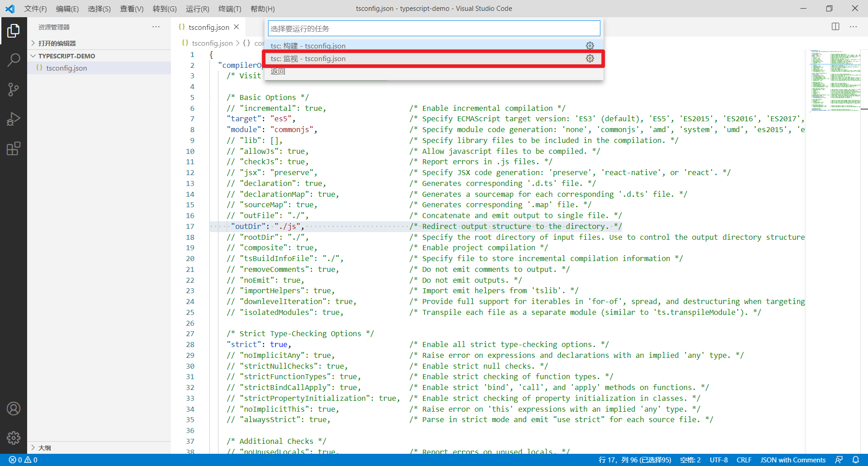
Task: Open the 查看(V) menu
Action: [x=132, y=9]
